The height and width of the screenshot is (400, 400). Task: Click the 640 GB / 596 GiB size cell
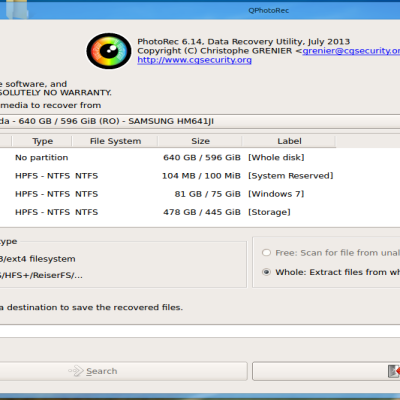pyautogui.click(x=202, y=157)
